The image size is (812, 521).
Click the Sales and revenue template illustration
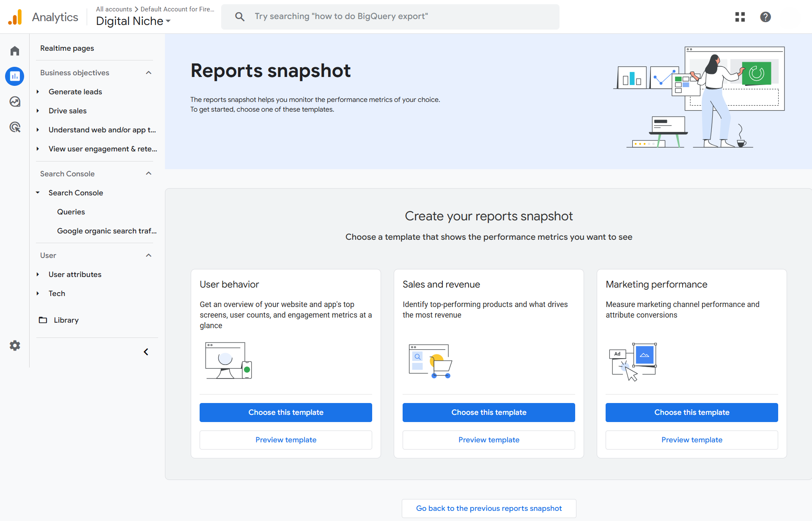coord(431,361)
